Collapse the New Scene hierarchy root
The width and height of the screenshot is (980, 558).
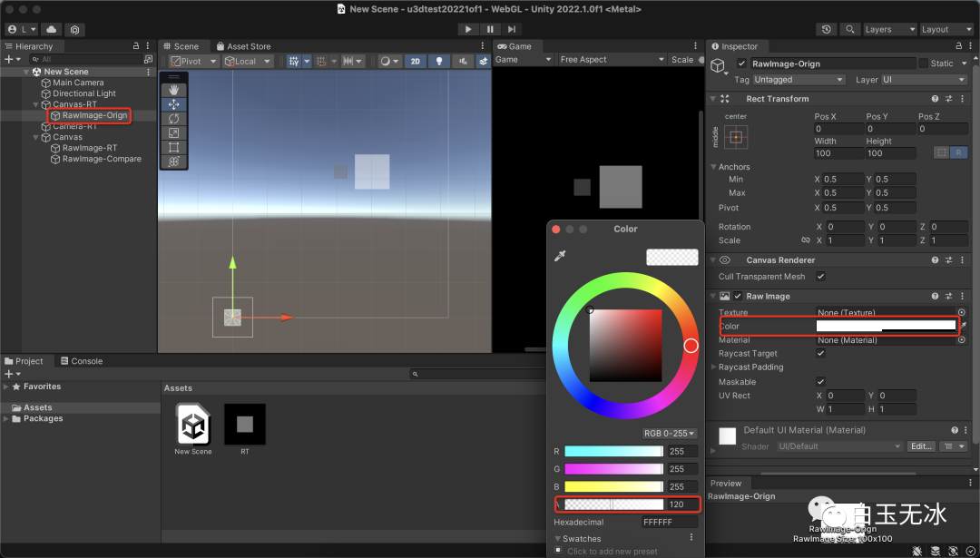26,72
